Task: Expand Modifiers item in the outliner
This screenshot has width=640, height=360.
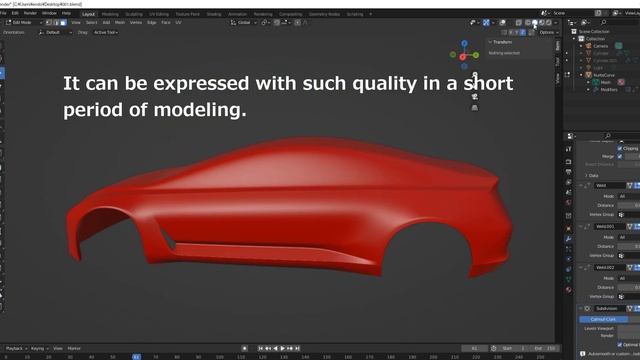Action: [589, 90]
